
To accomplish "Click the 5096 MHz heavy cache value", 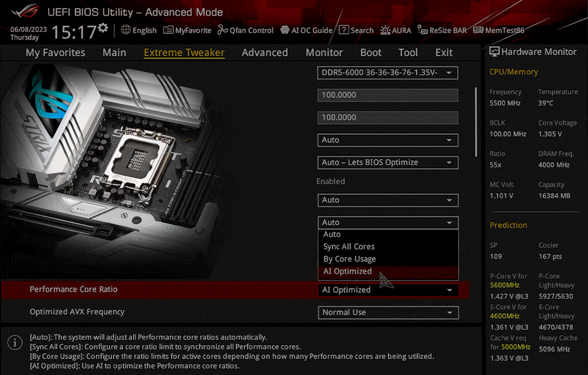I will (555, 349).
